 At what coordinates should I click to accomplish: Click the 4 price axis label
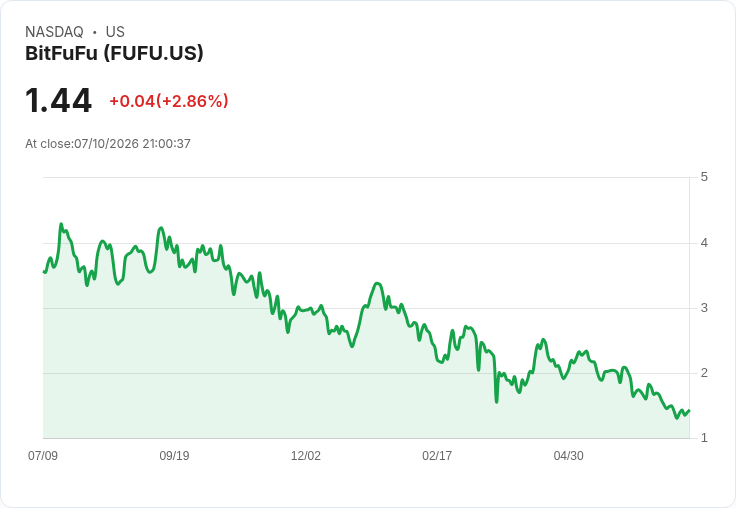tap(704, 243)
